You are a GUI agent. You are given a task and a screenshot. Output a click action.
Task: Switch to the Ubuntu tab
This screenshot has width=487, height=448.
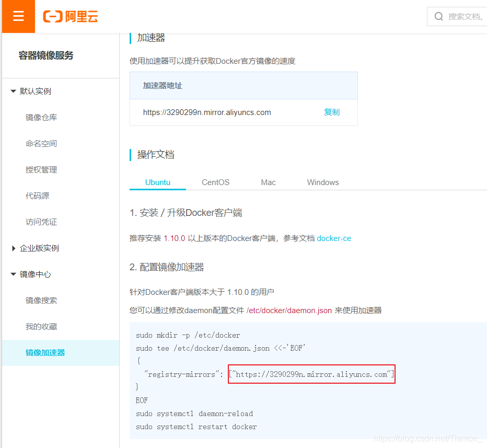158,182
